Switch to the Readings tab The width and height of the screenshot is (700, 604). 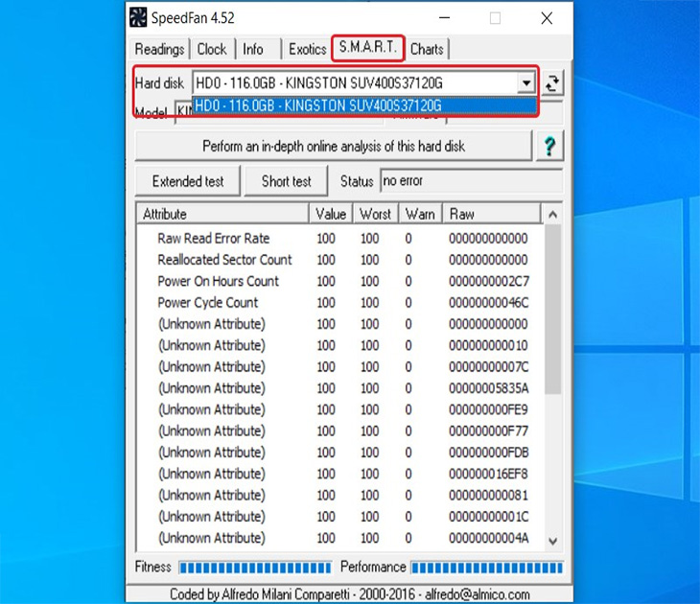click(159, 49)
